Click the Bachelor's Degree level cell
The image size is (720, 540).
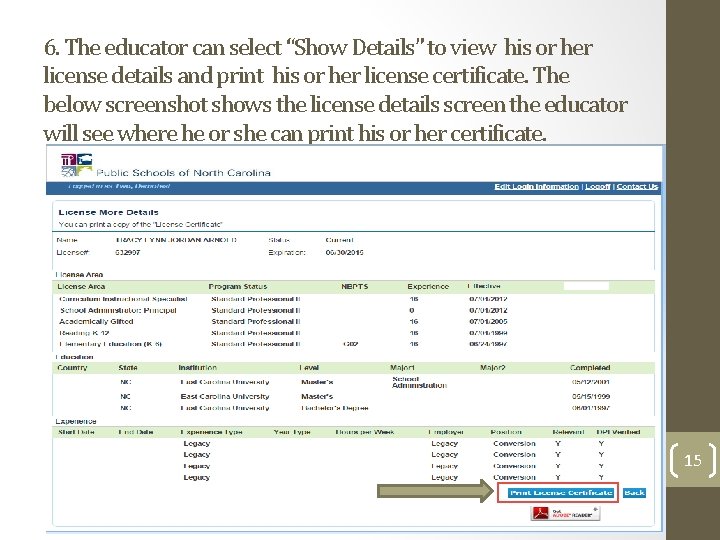pyautogui.click(x=335, y=408)
